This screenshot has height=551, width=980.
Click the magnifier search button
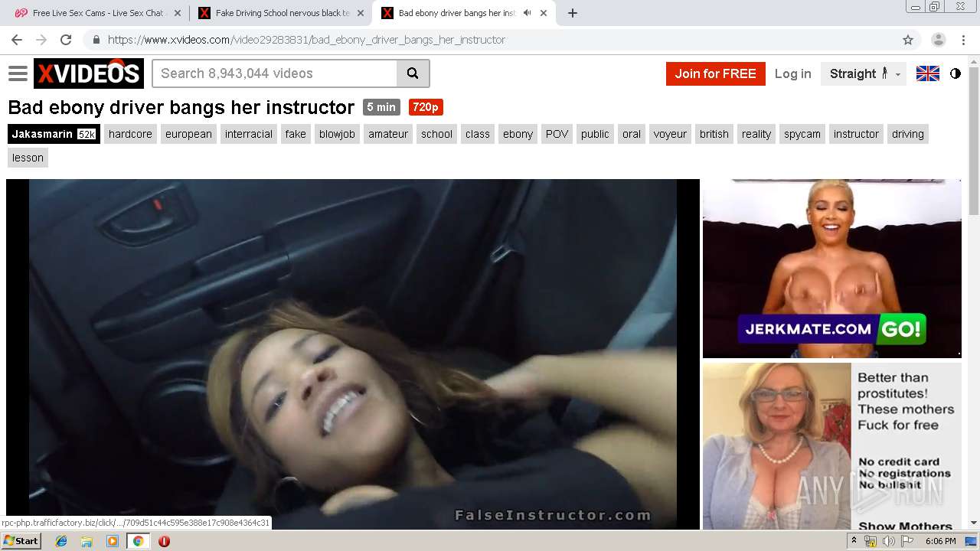point(413,73)
